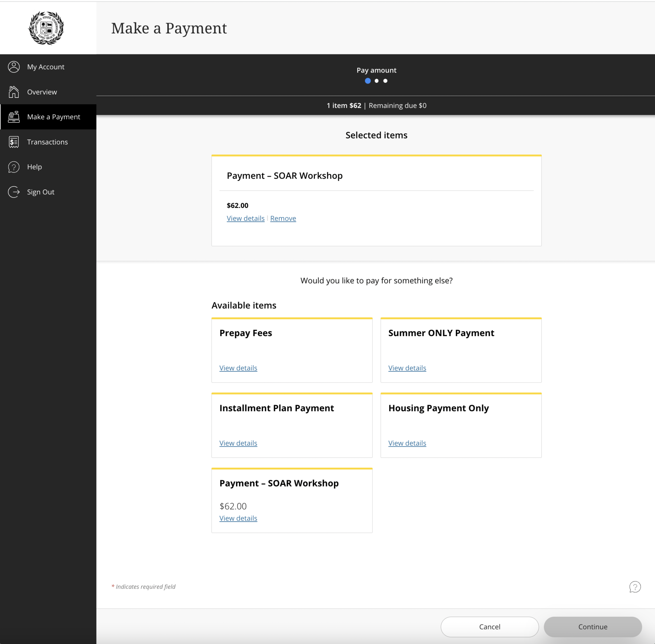Click the second progress step indicator dot

[377, 80]
